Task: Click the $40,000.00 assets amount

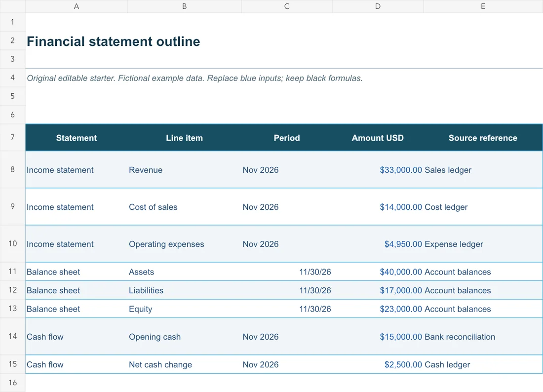Action: coord(401,272)
